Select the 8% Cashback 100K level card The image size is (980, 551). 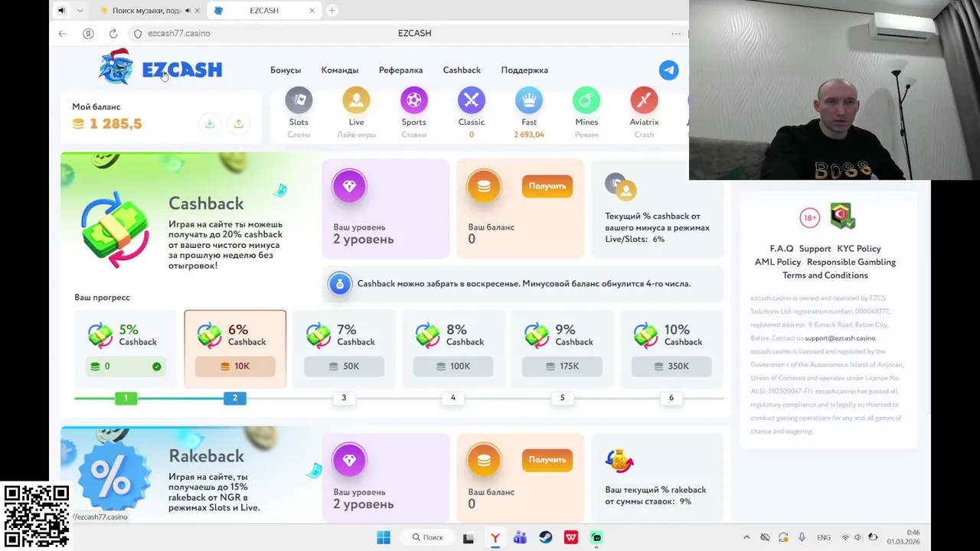tap(453, 349)
